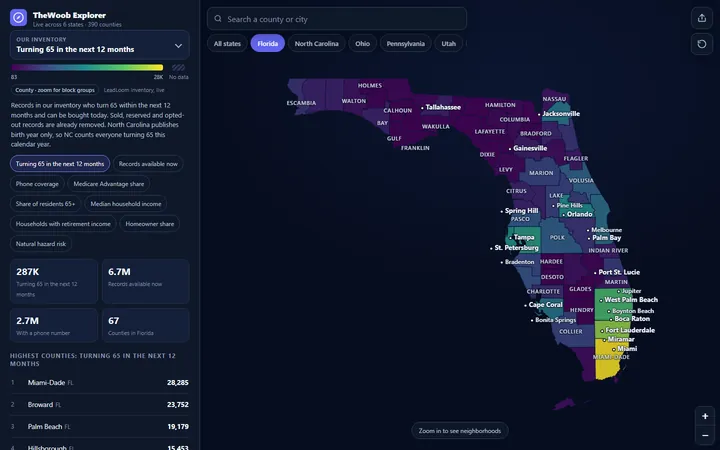Select the Florida state filter
720x450 pixels.
pyautogui.click(x=268, y=44)
